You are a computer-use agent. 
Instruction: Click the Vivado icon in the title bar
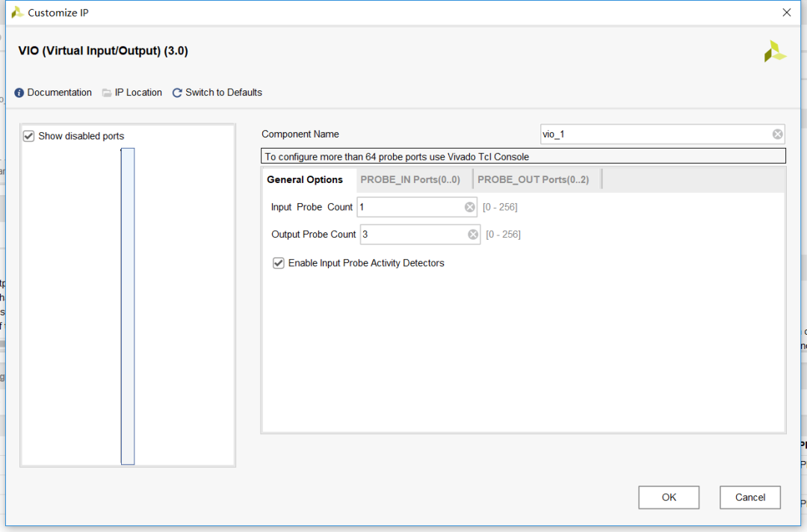coord(17,13)
